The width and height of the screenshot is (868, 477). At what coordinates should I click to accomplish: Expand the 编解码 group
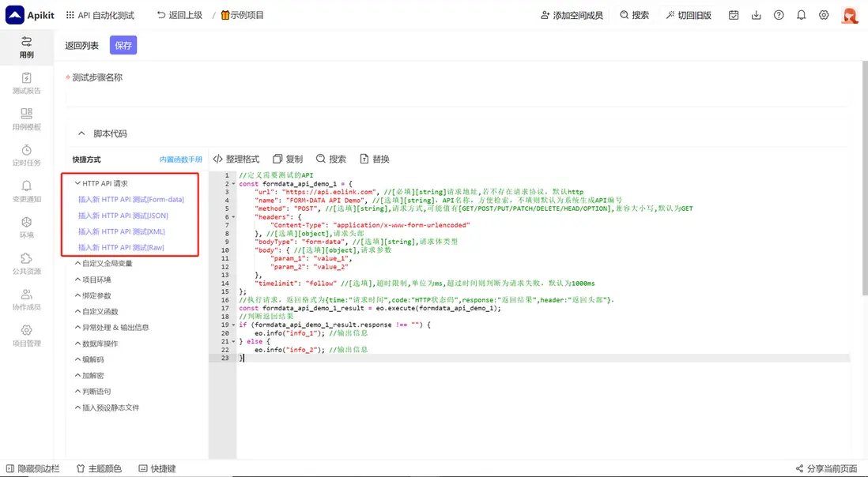pyautogui.click(x=89, y=360)
